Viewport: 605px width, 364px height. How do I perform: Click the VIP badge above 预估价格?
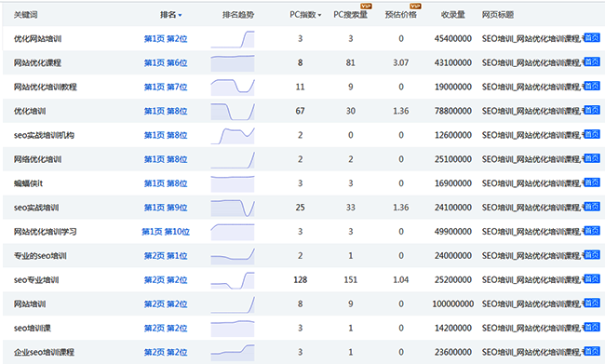pyautogui.click(x=415, y=7)
